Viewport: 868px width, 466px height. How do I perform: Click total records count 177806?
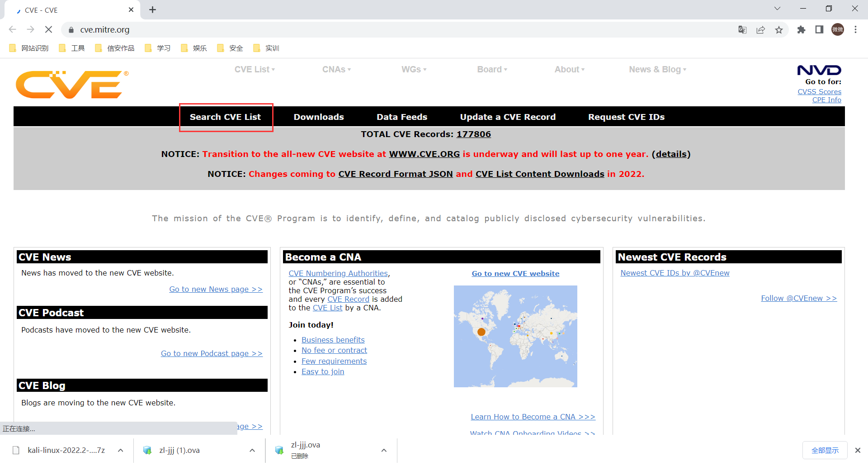pos(473,134)
